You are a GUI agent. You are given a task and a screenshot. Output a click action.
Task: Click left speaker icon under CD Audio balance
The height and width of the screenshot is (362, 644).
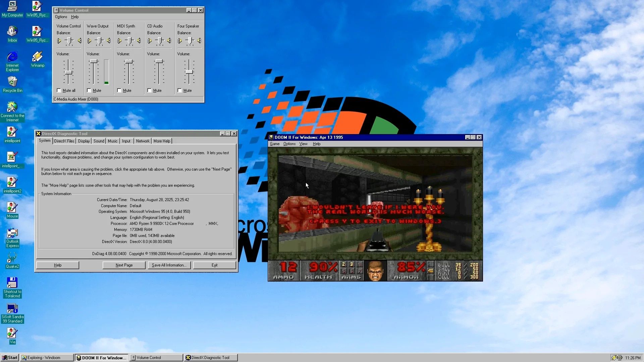[x=150, y=41]
